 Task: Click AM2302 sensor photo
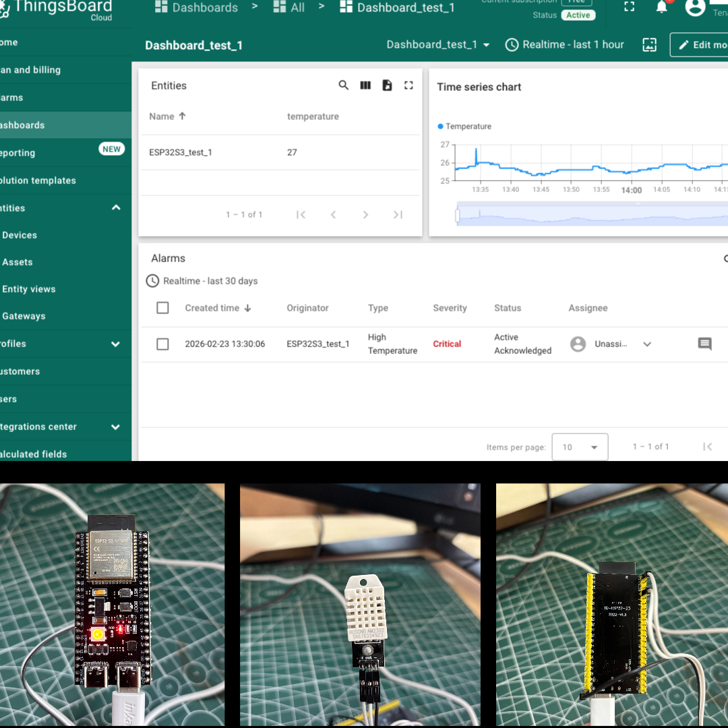tap(360, 605)
